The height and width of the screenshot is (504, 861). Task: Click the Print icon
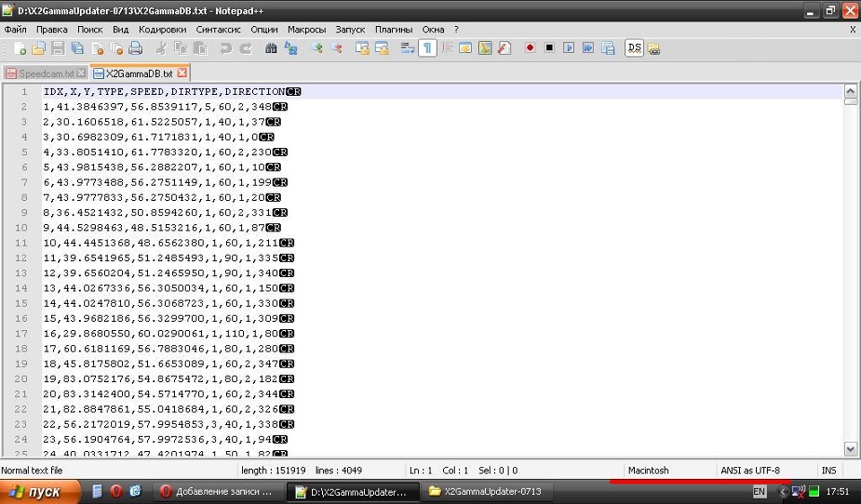(135, 48)
